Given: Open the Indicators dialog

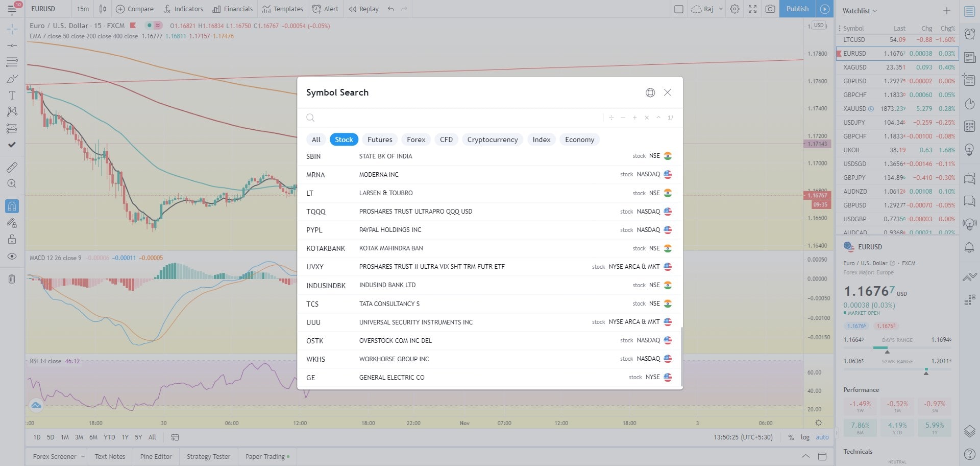Looking at the screenshot, I should (183, 9).
